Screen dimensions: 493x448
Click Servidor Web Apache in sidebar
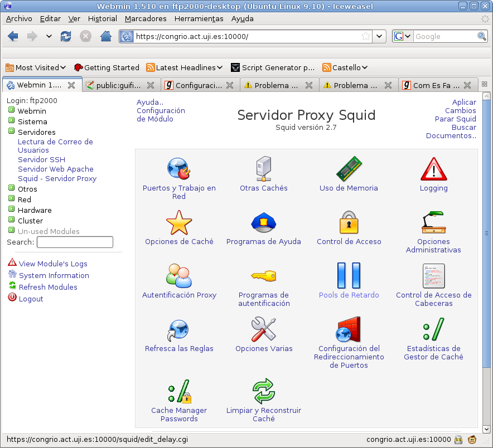click(56, 169)
